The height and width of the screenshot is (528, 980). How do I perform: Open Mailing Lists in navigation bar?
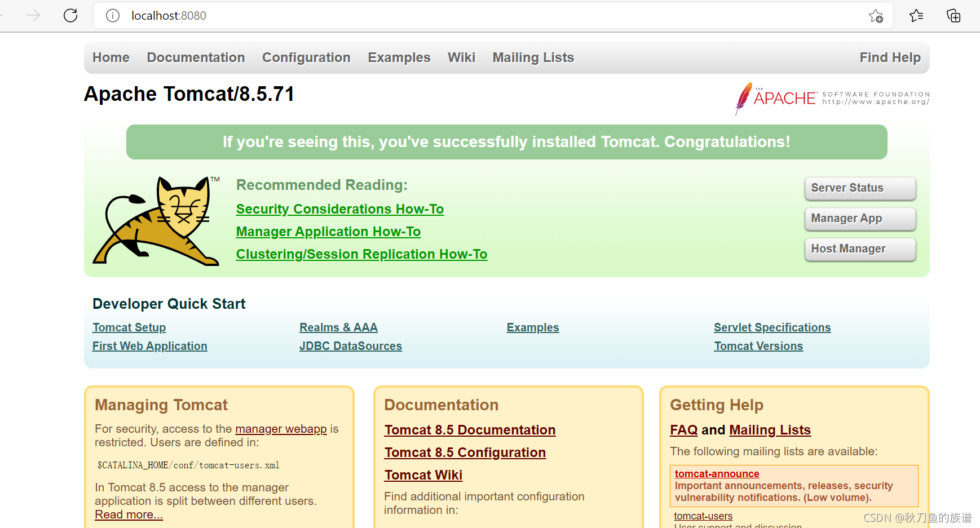pyautogui.click(x=533, y=57)
